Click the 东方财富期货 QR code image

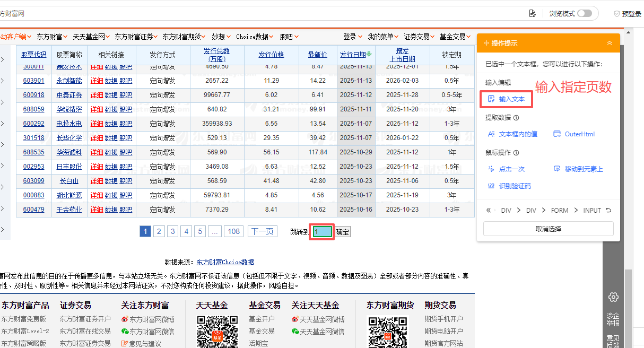click(388, 332)
